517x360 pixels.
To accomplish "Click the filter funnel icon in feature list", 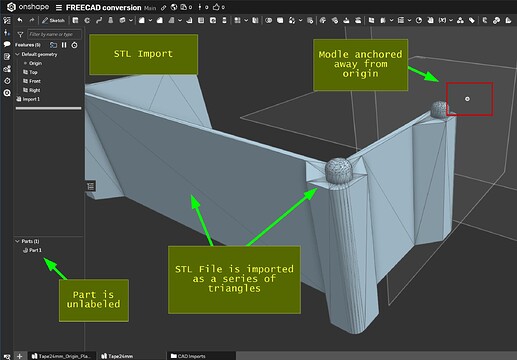I will click(20, 34).
